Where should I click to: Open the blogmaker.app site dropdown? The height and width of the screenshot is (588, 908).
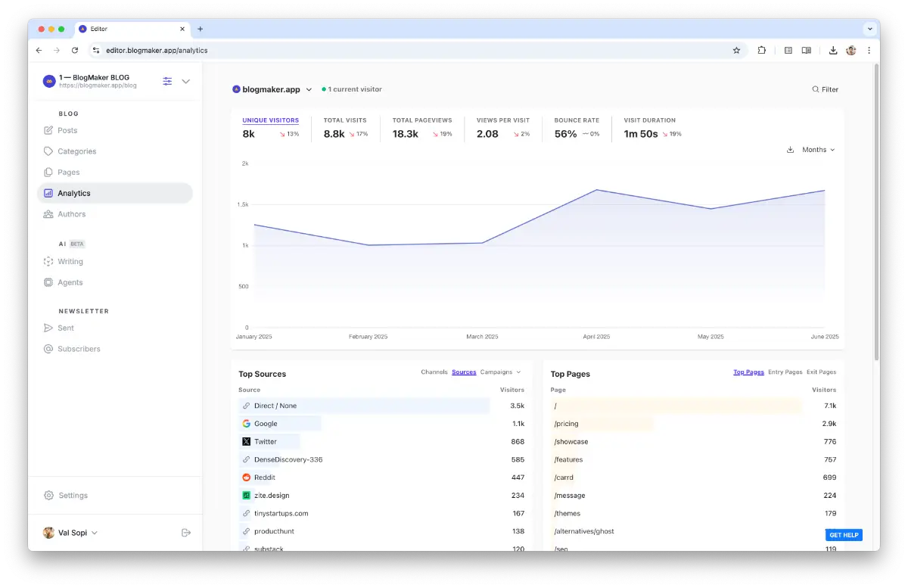pyautogui.click(x=272, y=89)
